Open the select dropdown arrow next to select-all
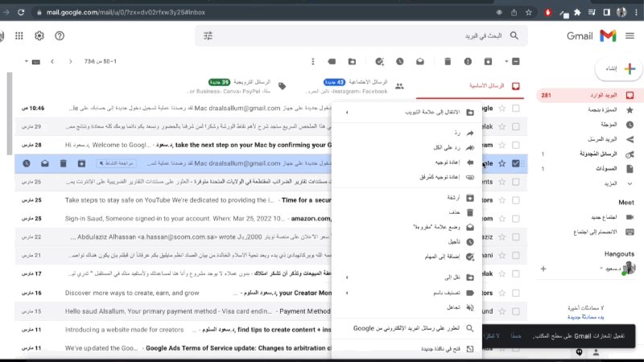The width and height of the screenshot is (644, 362). tap(506, 62)
